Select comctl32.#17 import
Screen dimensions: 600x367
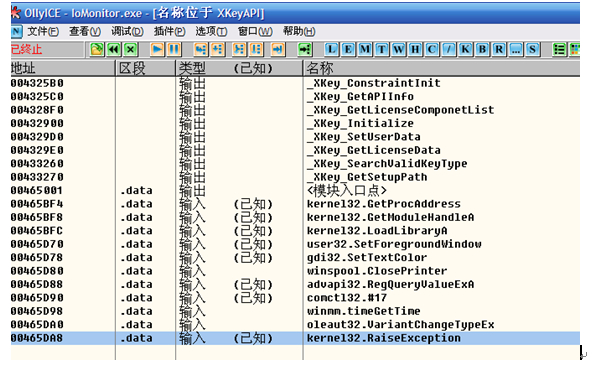(295, 298)
